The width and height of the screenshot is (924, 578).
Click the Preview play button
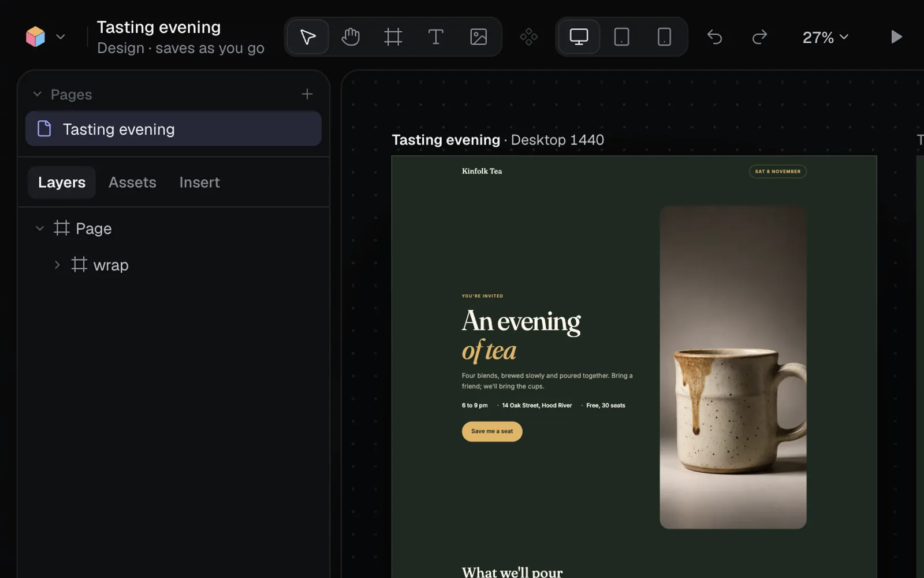click(896, 37)
